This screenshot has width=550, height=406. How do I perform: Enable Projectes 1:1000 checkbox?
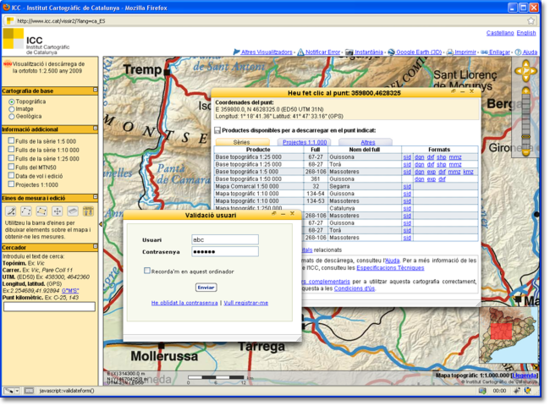point(11,184)
